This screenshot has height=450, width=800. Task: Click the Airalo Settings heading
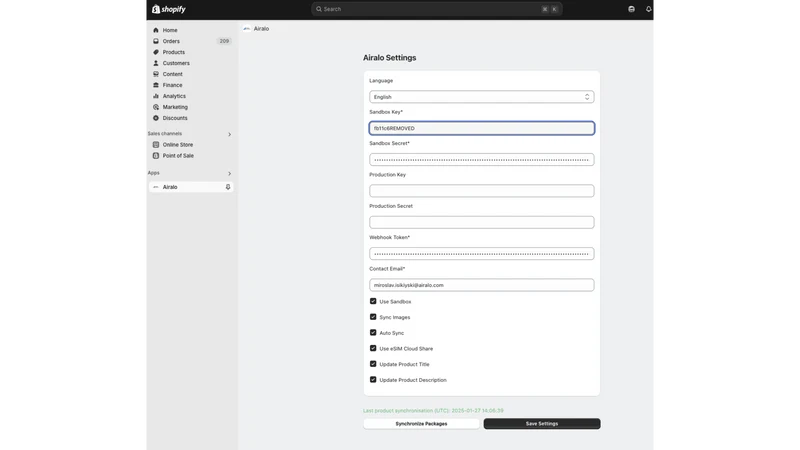[x=389, y=58]
